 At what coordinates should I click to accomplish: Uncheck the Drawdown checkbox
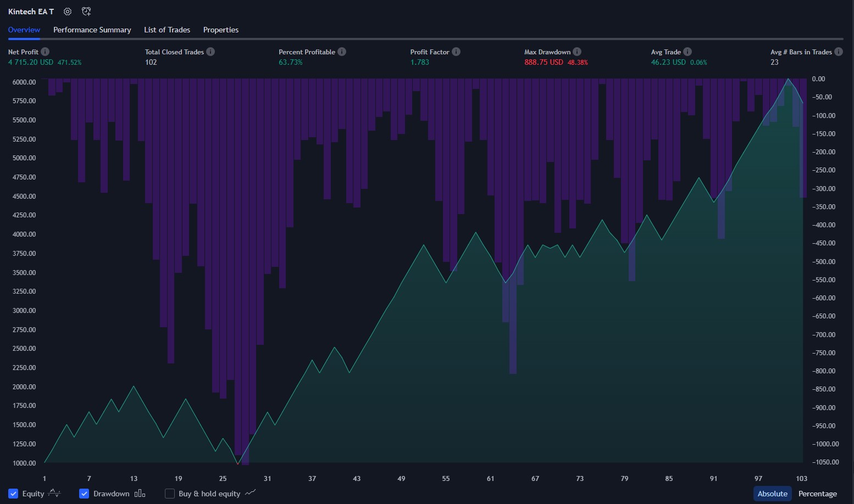[x=84, y=494]
